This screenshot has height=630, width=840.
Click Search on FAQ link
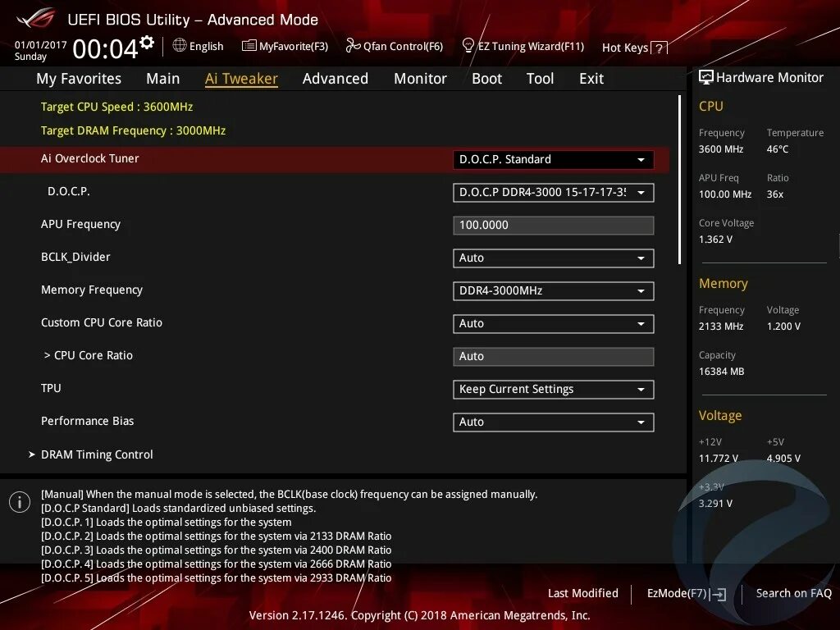click(x=793, y=593)
